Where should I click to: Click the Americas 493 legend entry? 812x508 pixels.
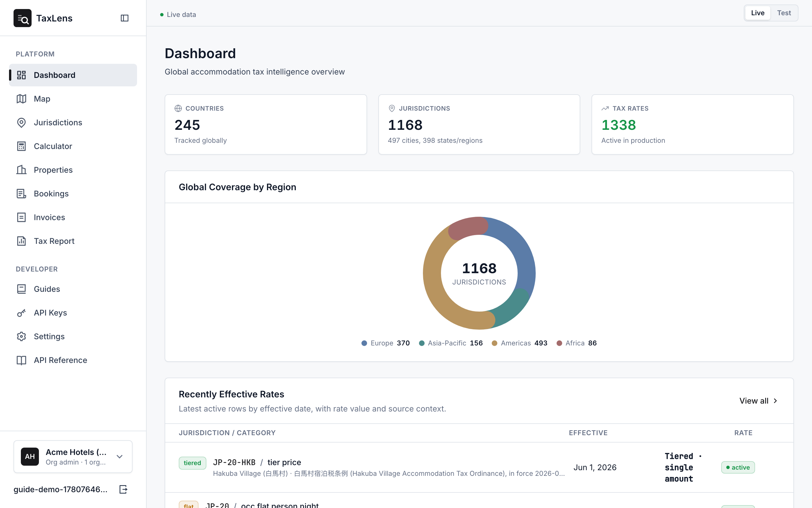point(519,343)
